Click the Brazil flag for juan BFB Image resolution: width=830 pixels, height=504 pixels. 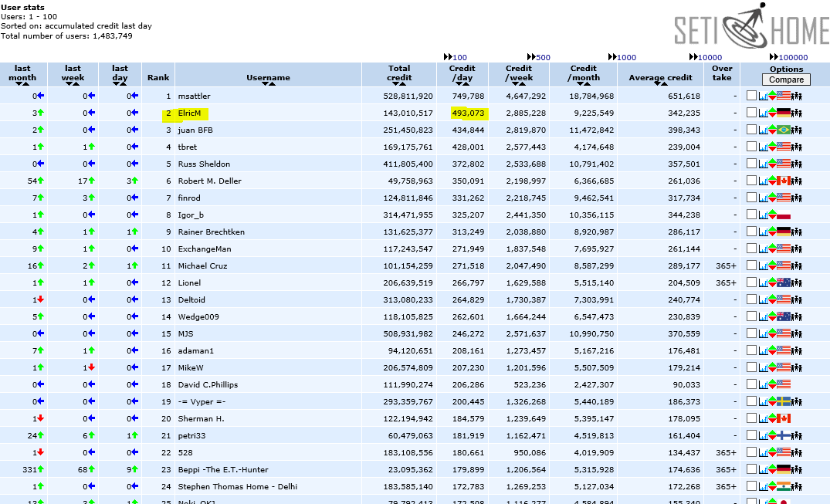[784, 130]
